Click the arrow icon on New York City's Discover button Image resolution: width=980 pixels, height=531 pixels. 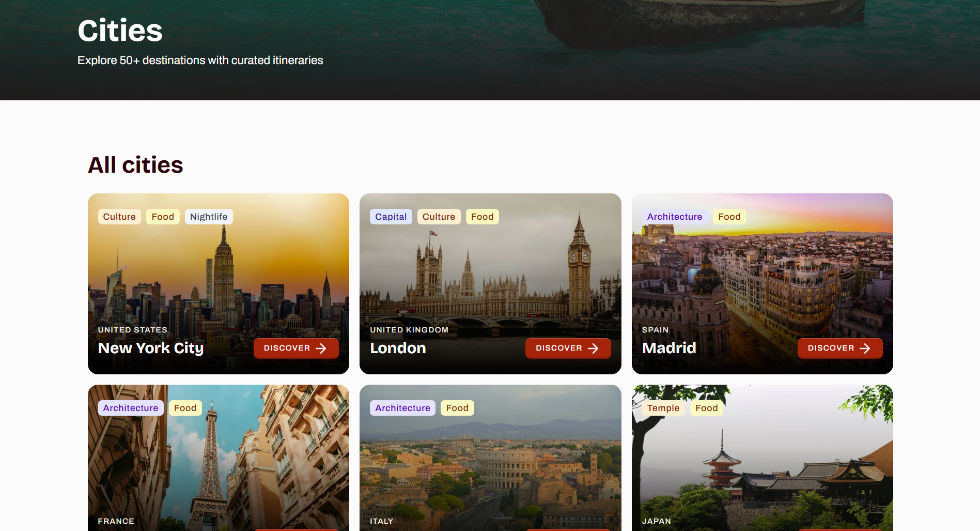(321, 348)
